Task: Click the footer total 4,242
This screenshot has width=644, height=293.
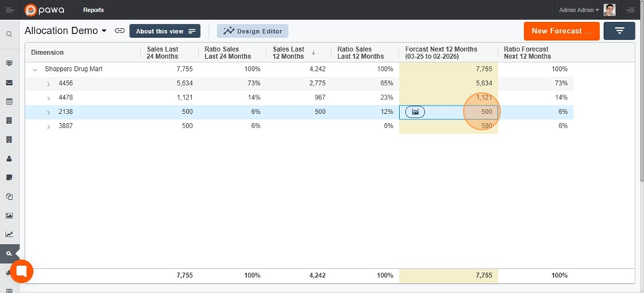Action: (318, 275)
